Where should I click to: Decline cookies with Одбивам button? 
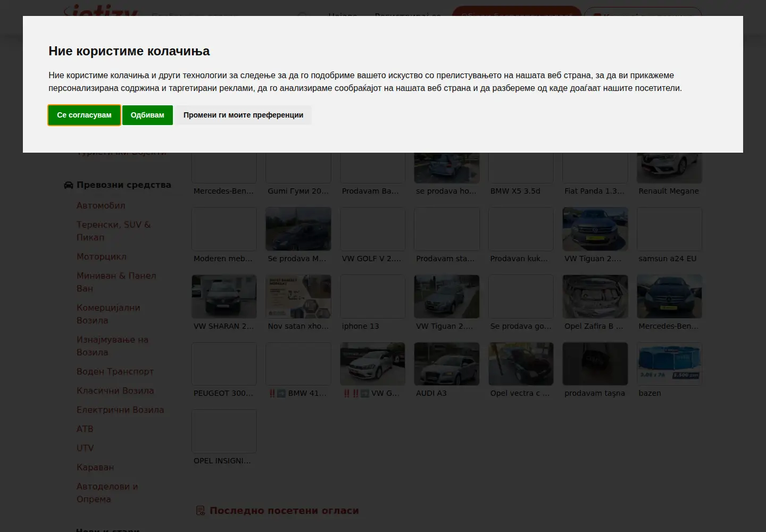pyautogui.click(x=147, y=115)
